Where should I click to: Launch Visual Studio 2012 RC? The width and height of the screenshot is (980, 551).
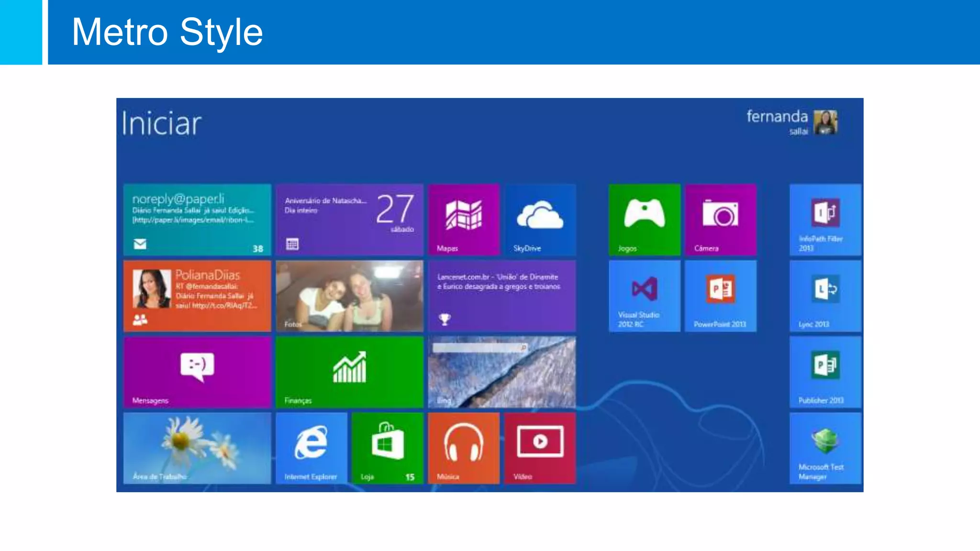click(644, 296)
